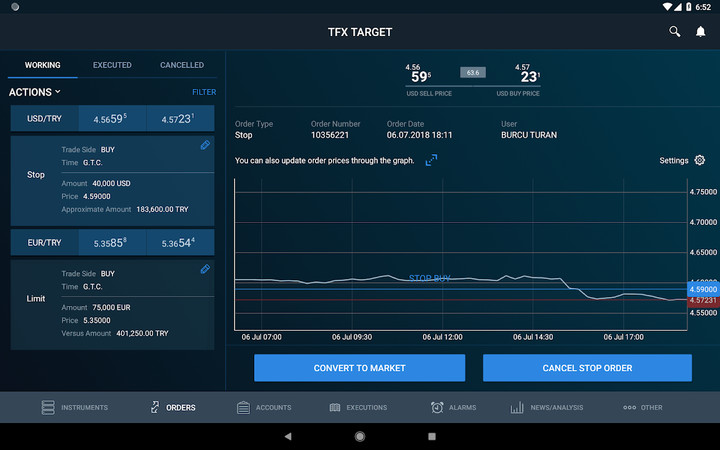Click order number 10356221
Image resolution: width=720 pixels, height=450 pixels.
(330, 135)
